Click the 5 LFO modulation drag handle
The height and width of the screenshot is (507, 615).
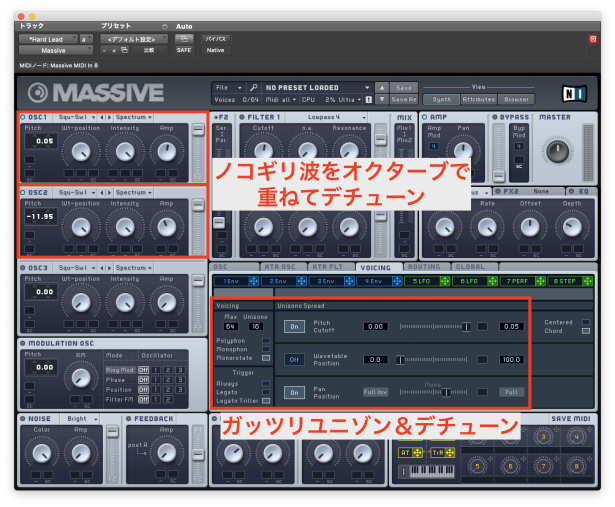tap(444, 281)
